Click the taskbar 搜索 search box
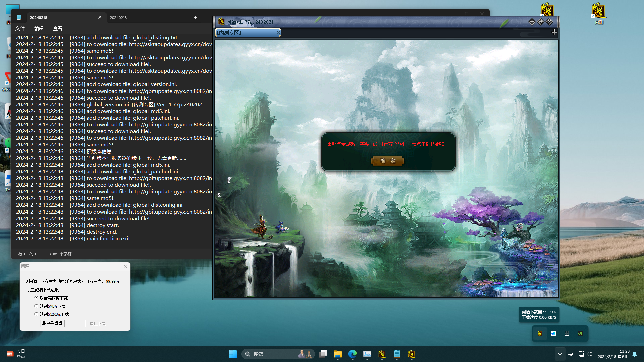The image size is (644, 362). 278,354
